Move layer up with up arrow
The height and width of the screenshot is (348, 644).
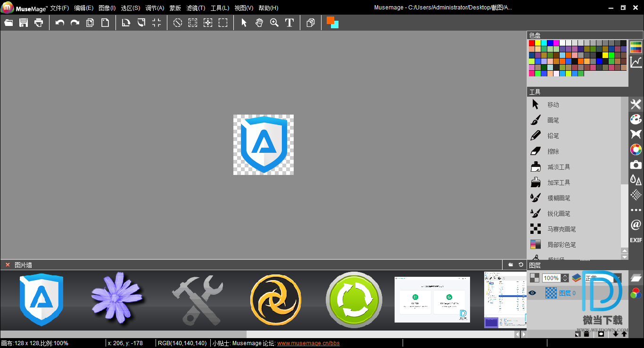(x=624, y=334)
